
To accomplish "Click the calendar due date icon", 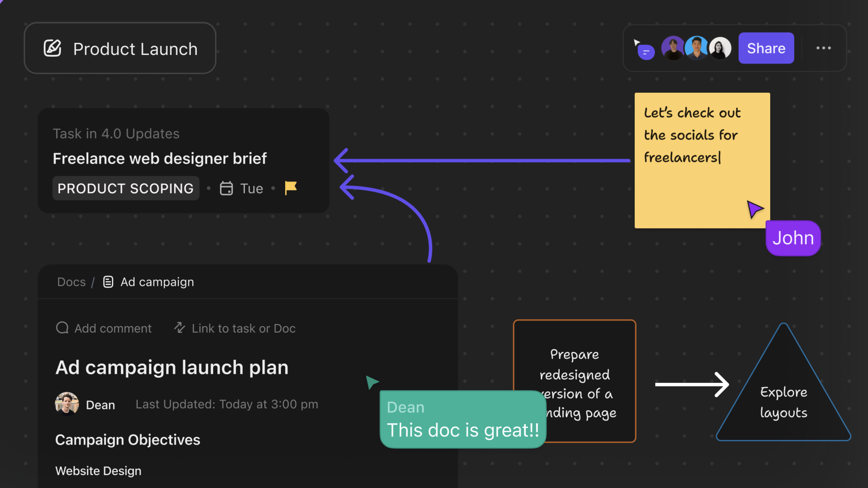I will tap(226, 188).
